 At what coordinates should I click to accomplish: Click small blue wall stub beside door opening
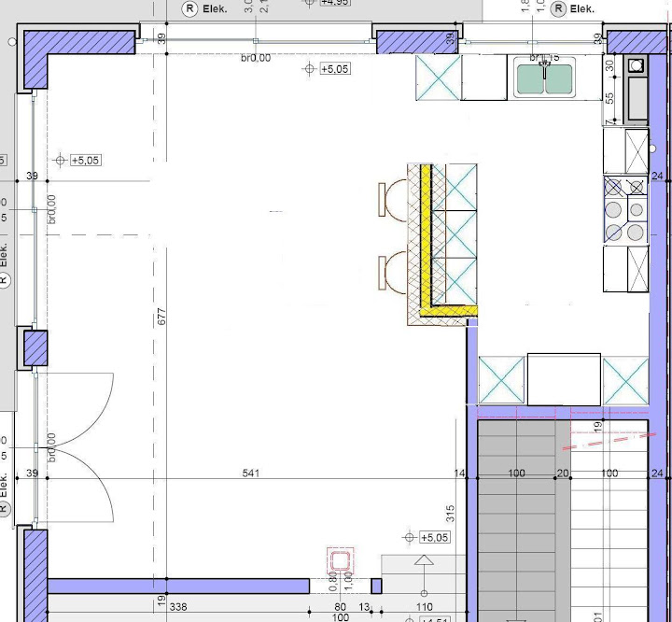(376, 586)
